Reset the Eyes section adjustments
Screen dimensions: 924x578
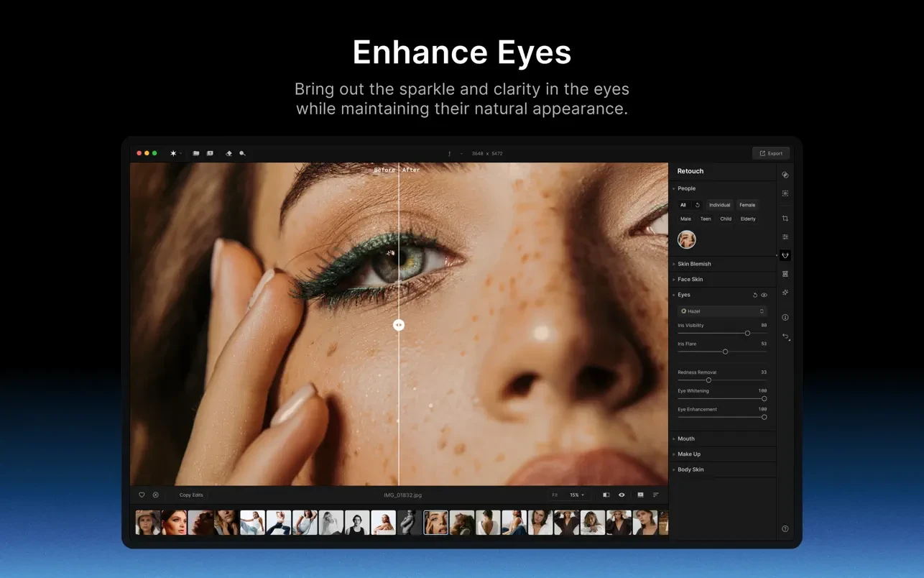tap(755, 295)
